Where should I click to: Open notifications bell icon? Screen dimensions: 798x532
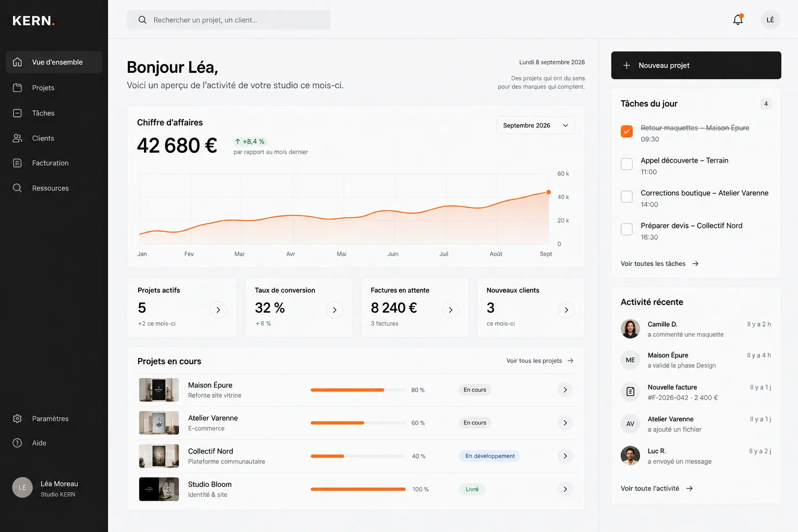(738, 20)
